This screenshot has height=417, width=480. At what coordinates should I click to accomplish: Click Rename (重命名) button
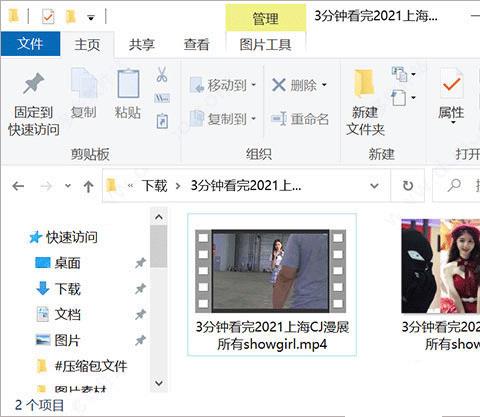click(x=300, y=119)
